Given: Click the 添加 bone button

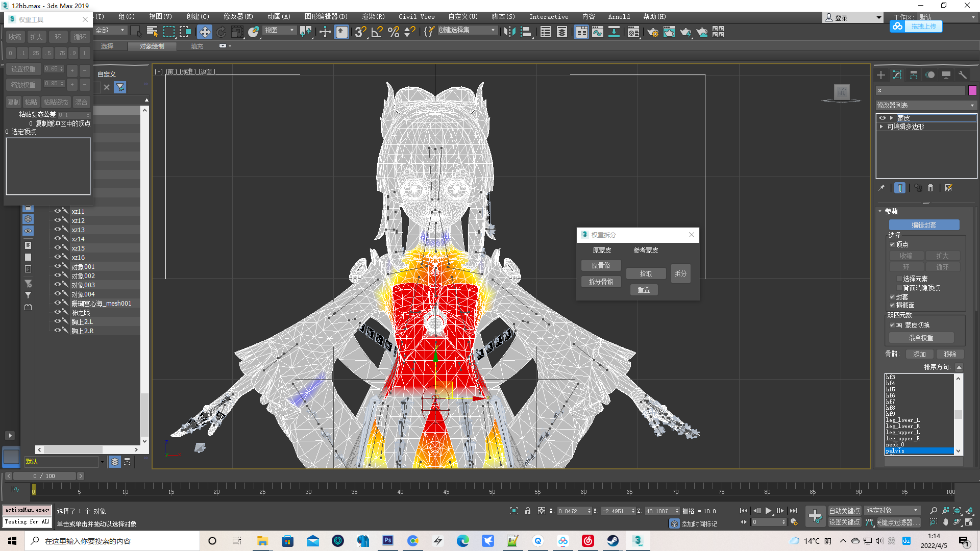Looking at the screenshot, I should 919,354.
